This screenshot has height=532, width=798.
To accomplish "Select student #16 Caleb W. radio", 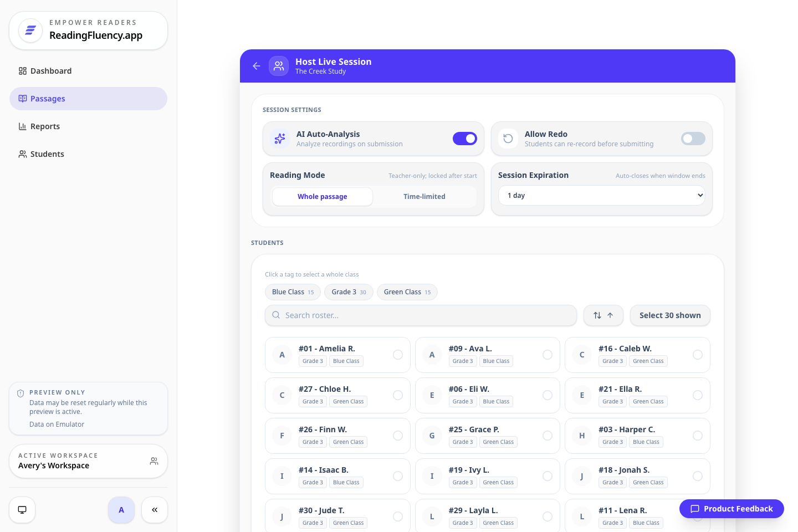I will coord(698,355).
